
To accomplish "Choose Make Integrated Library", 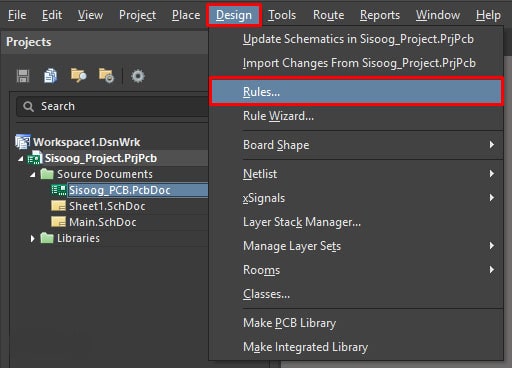I will pyautogui.click(x=356, y=347).
